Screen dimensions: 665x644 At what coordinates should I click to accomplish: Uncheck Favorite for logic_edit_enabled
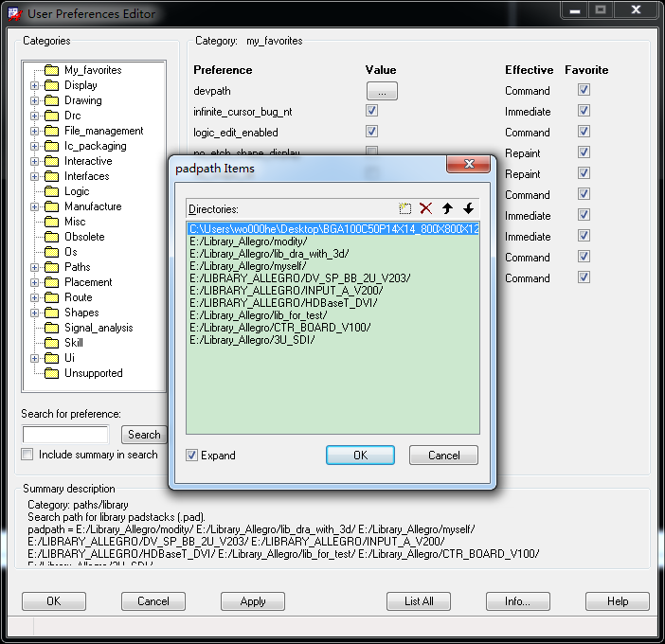pyautogui.click(x=584, y=132)
